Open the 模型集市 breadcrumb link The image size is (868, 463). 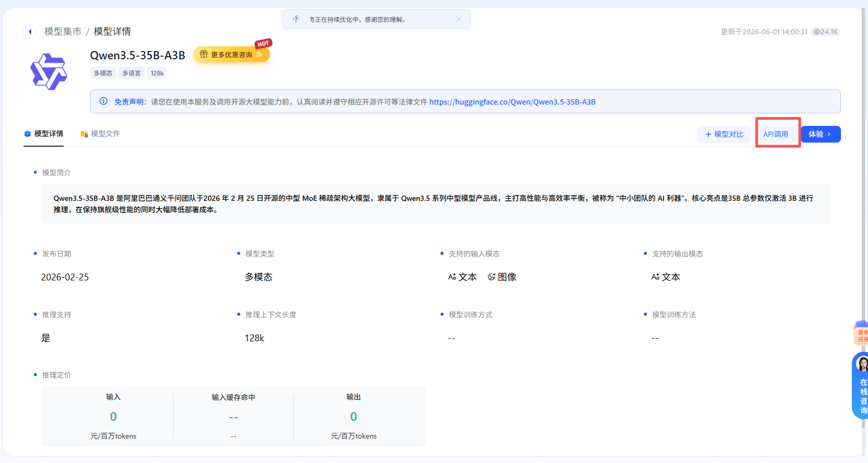tap(63, 32)
